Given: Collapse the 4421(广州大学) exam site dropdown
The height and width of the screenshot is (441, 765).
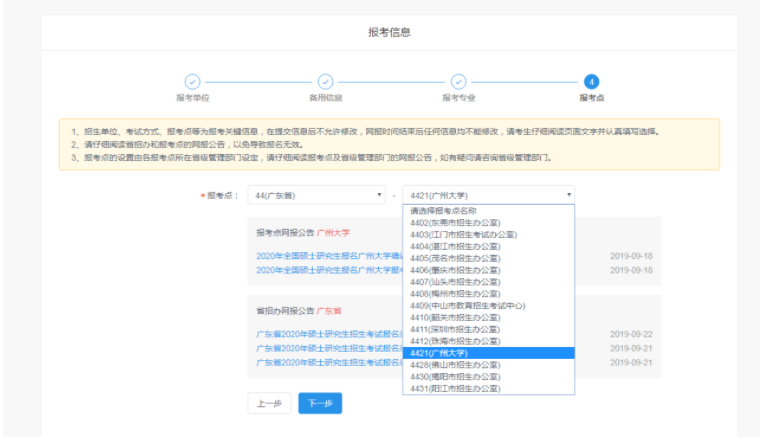Looking at the screenshot, I should [x=488, y=195].
